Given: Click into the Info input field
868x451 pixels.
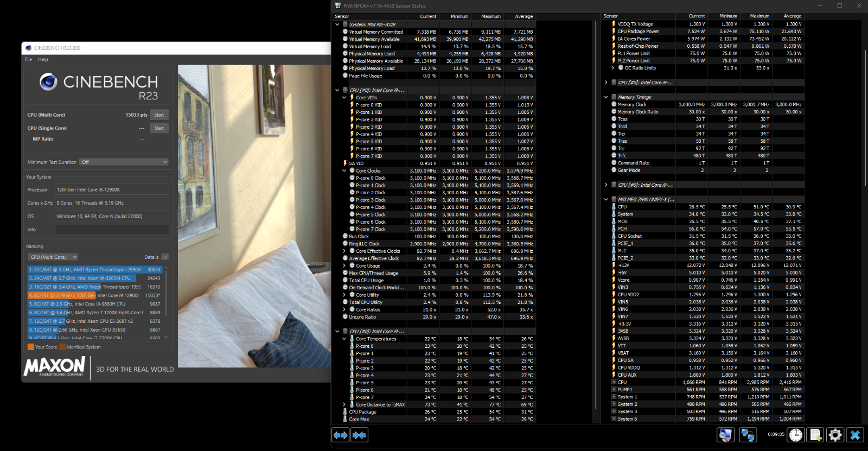Looking at the screenshot, I should click(x=112, y=230).
